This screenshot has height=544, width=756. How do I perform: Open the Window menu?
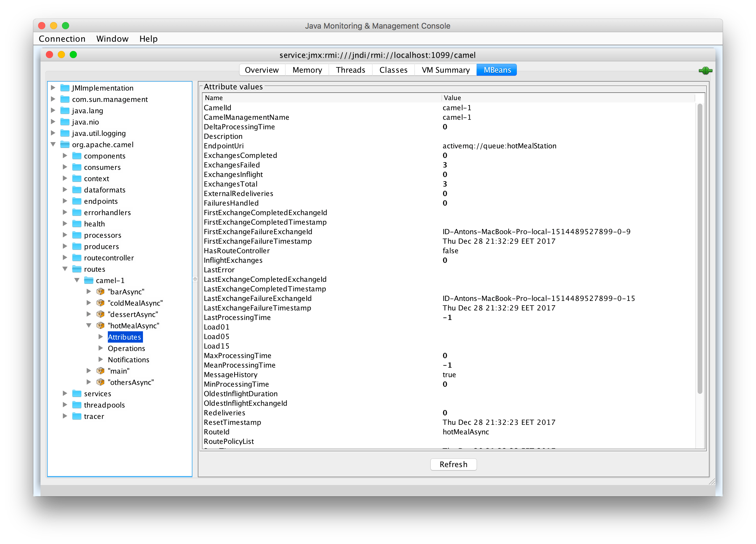(112, 39)
